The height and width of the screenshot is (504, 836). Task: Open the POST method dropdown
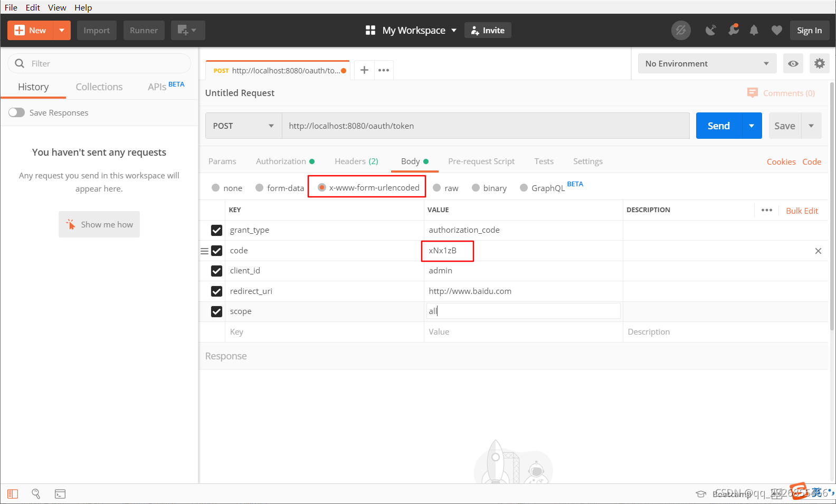(x=243, y=126)
